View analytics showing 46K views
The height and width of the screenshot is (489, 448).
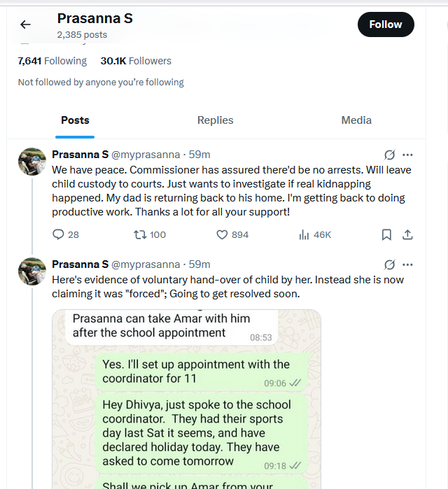304,235
